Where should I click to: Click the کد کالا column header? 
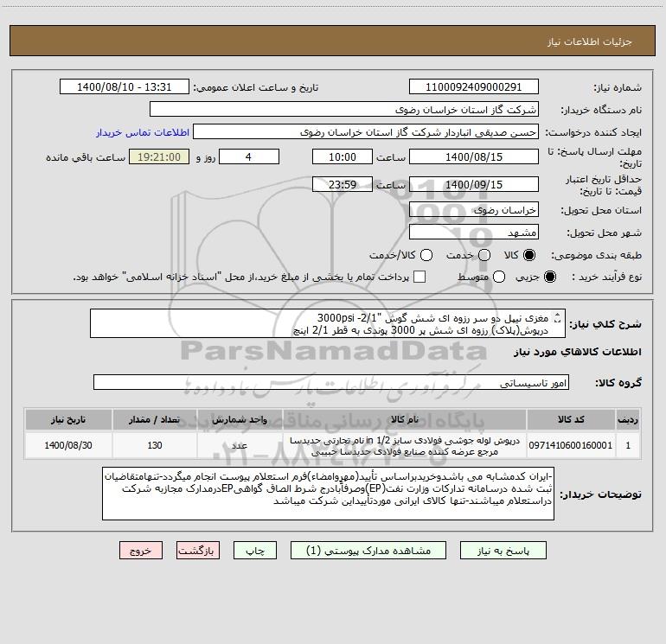click(x=571, y=419)
